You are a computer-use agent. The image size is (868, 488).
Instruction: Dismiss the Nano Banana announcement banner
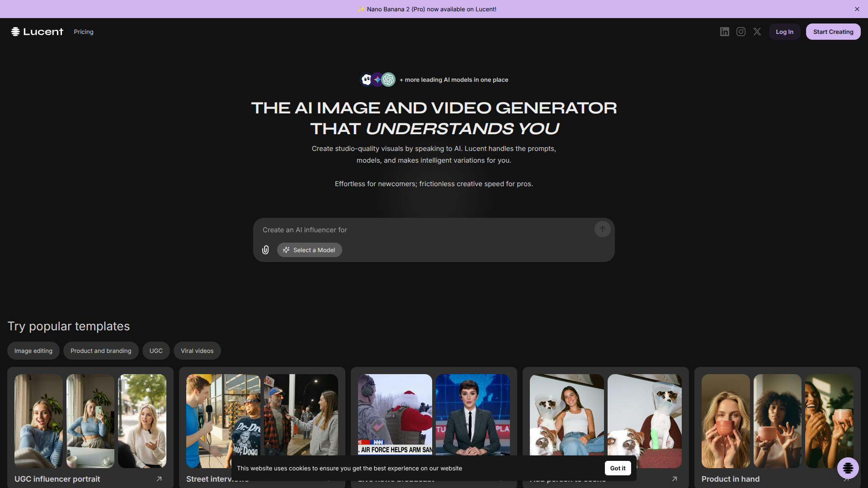857,9
